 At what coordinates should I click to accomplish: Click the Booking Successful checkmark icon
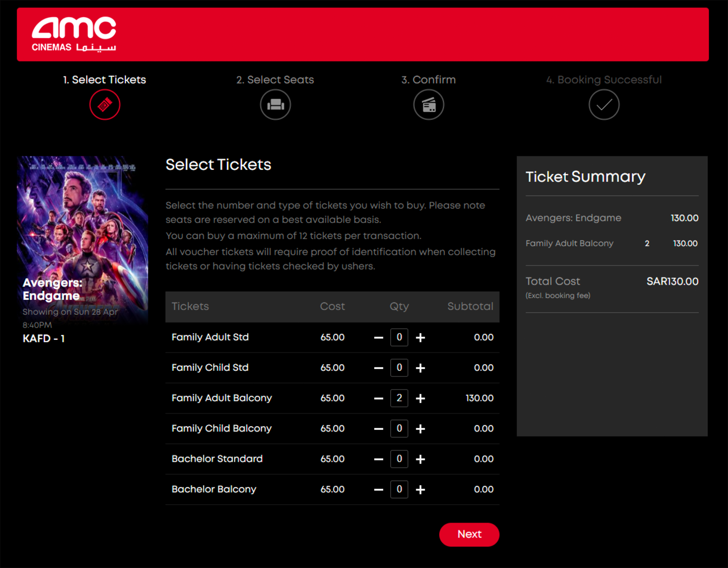604,105
